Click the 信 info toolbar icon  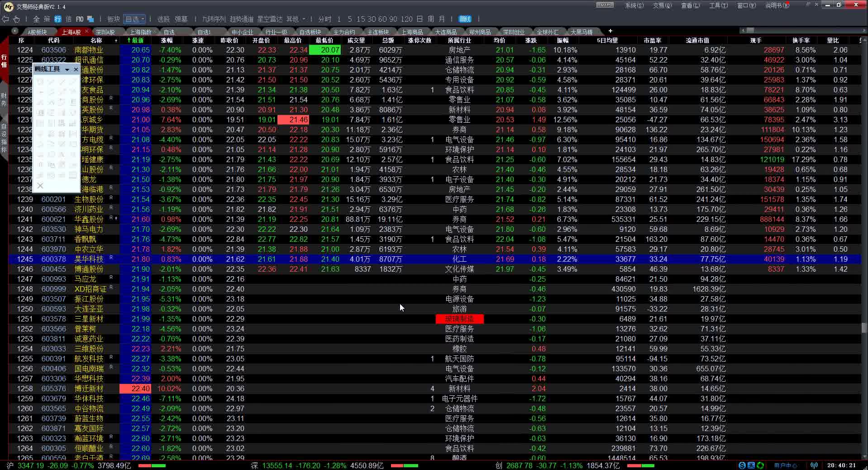(69, 19)
